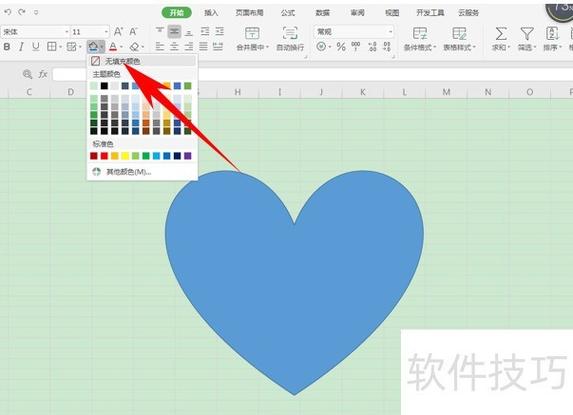Click the magnifier icon beside fx

(27, 74)
